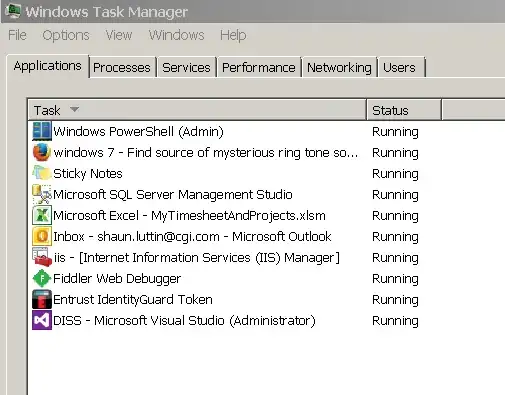Select DISS - Microsoft Visual Studio task
Viewport: 505px width, 395px height.
(x=184, y=320)
